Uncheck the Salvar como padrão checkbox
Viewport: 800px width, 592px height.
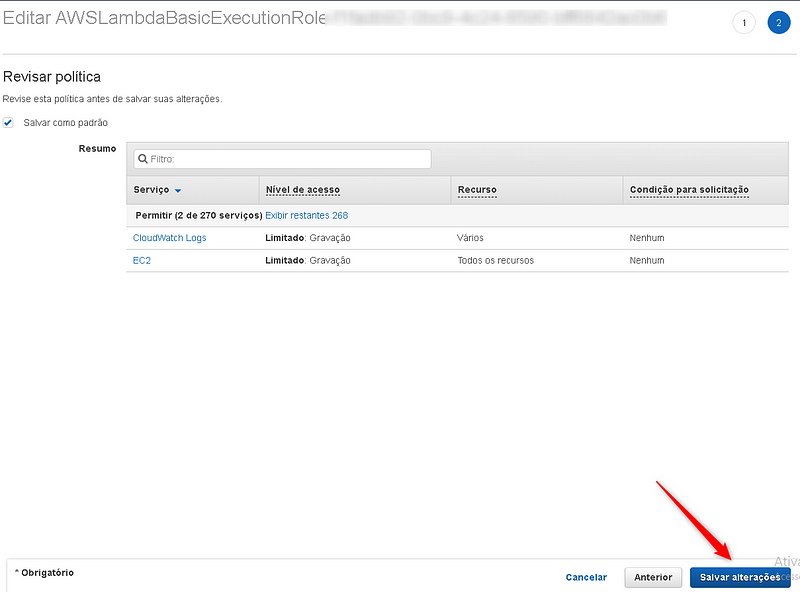click(8, 122)
